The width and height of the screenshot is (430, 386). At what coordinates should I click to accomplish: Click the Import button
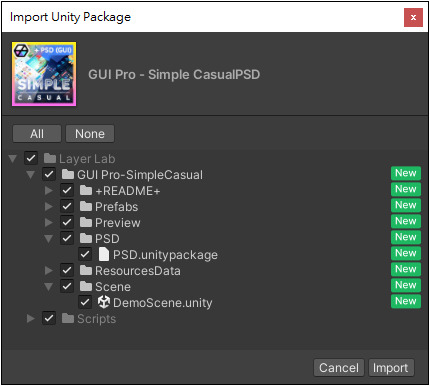[391, 368]
